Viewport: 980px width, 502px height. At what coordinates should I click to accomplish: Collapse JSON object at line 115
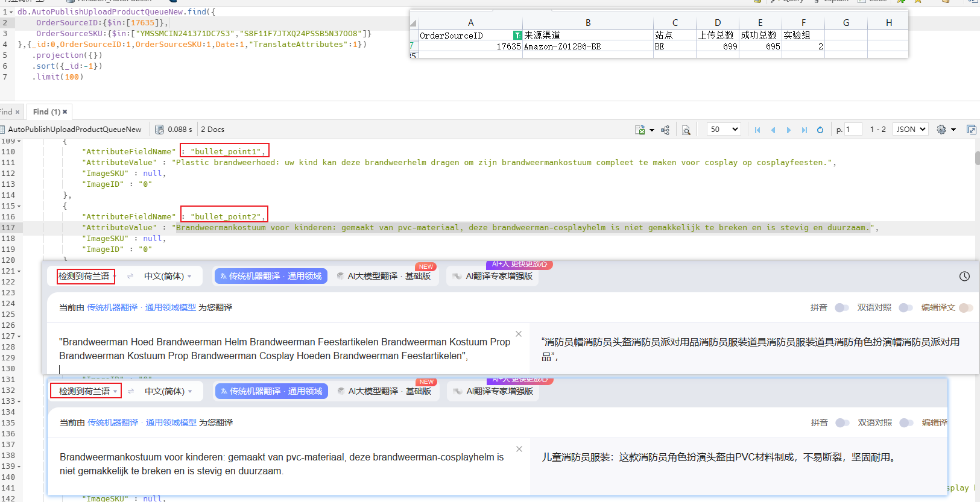pyautogui.click(x=19, y=206)
